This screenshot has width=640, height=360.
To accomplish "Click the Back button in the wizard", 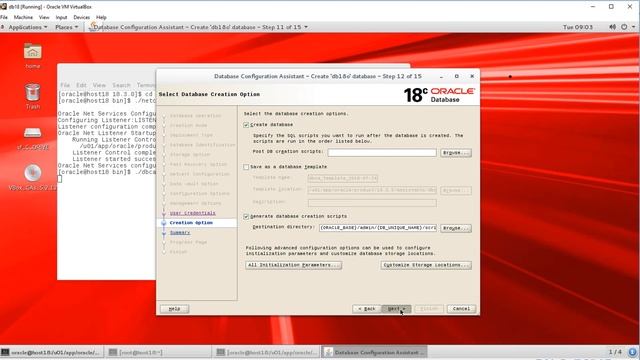I will coord(367,309).
